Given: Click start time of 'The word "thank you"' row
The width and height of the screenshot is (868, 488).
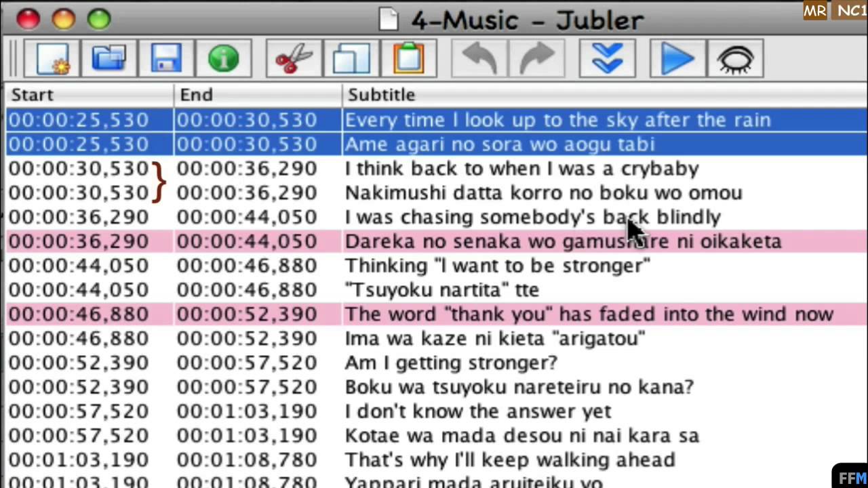Looking at the screenshot, I should click(x=79, y=314).
